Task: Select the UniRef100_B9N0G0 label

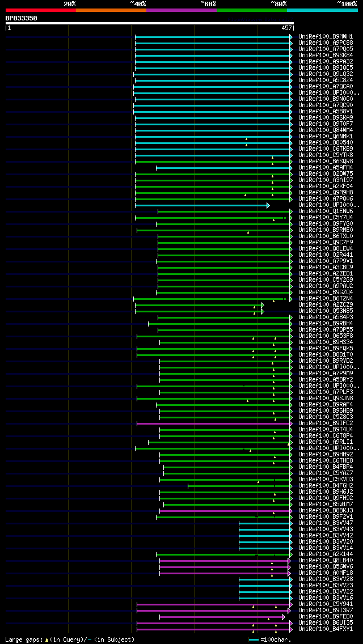Action: click(x=326, y=99)
